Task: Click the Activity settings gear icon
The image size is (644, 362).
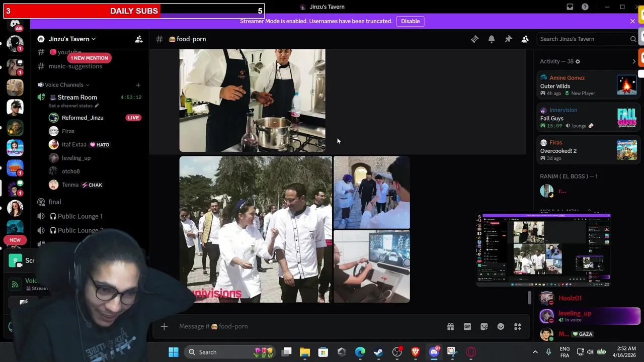Action: click(x=578, y=61)
